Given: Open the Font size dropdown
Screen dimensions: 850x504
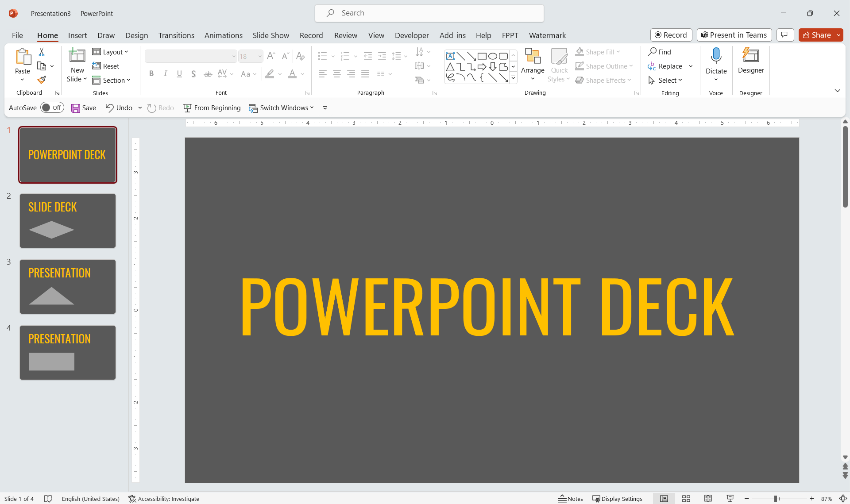Looking at the screenshot, I should [x=259, y=56].
